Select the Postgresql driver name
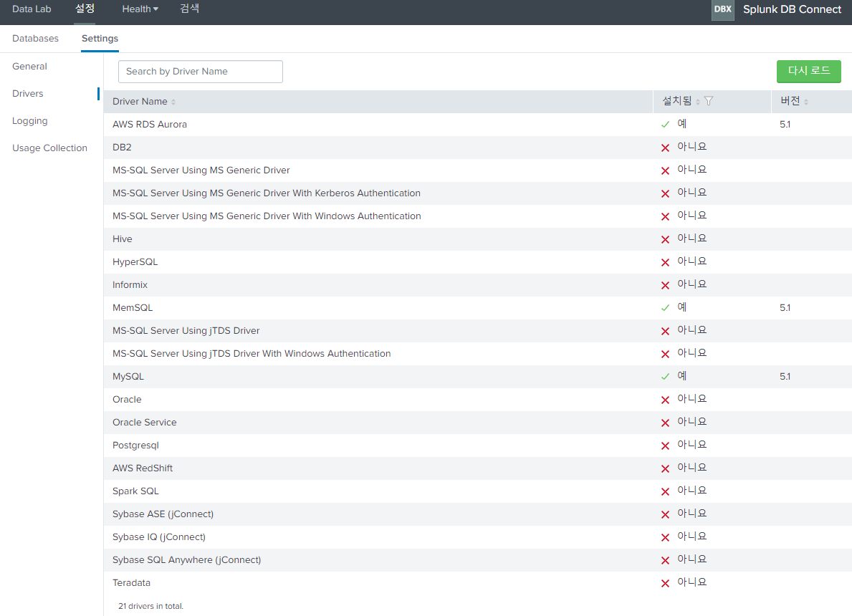 (x=136, y=446)
